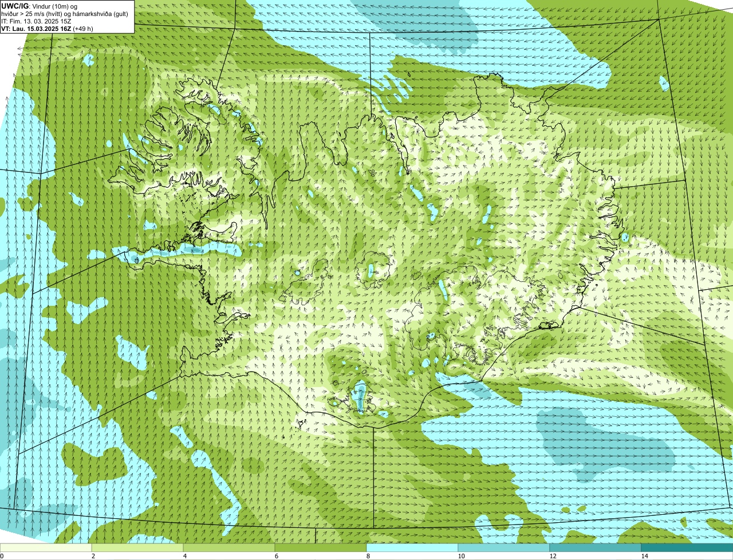Image resolution: width=733 pixels, height=560 pixels.
Task: Select the 10–12 m/s teal legend swatch
Action: point(504,547)
